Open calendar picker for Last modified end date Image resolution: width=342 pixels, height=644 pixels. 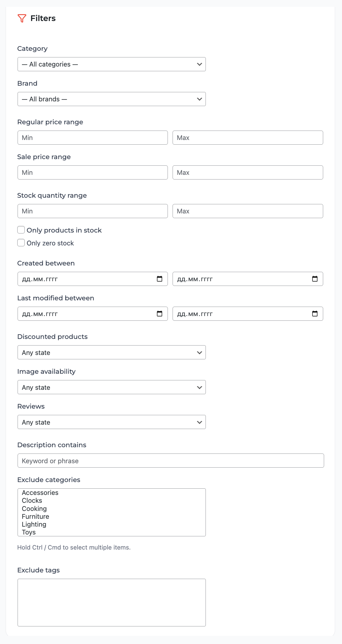coord(315,314)
